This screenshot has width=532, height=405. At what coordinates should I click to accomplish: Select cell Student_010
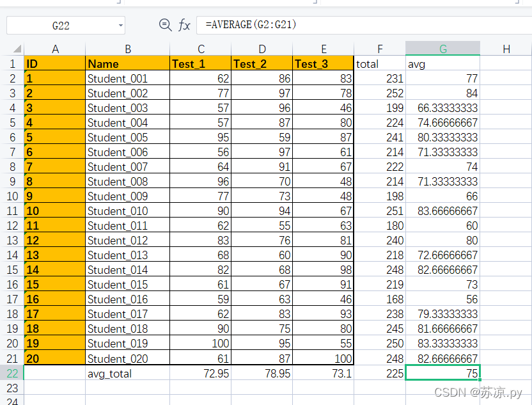[128, 210]
